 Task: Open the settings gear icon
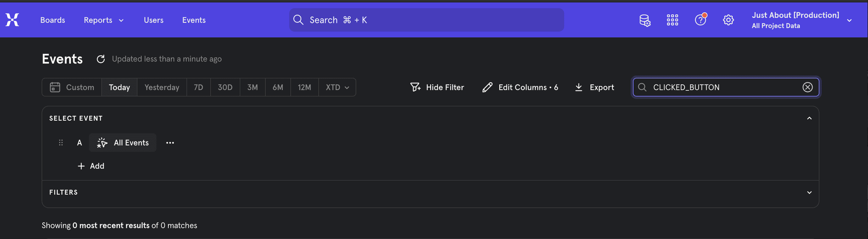pyautogui.click(x=728, y=20)
